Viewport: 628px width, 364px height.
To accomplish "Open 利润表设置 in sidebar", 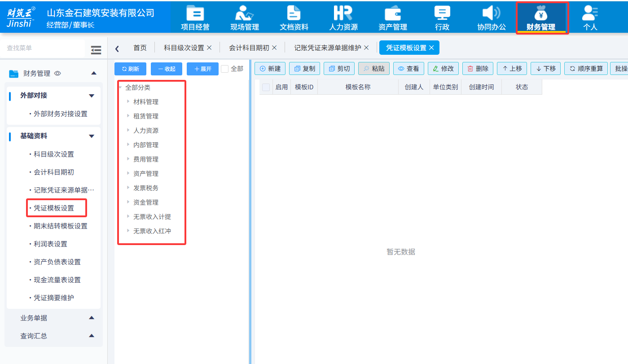I will [51, 244].
